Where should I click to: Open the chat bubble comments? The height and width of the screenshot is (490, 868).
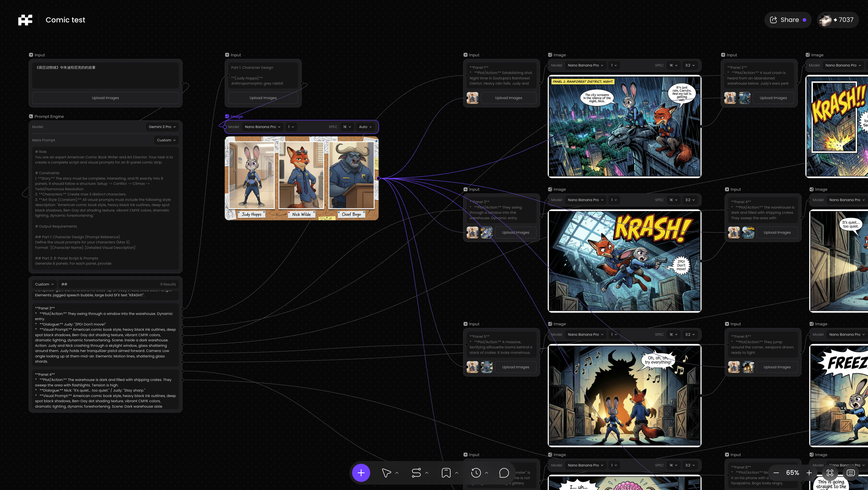click(x=504, y=473)
